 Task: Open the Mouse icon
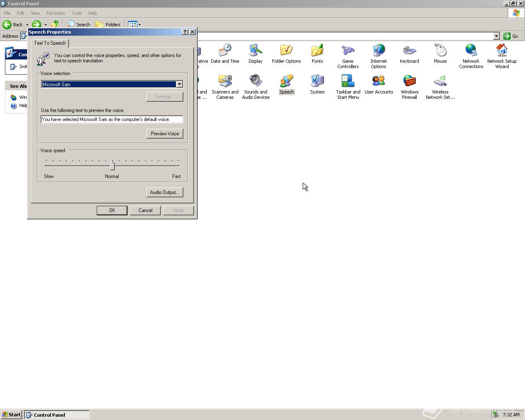coord(440,54)
